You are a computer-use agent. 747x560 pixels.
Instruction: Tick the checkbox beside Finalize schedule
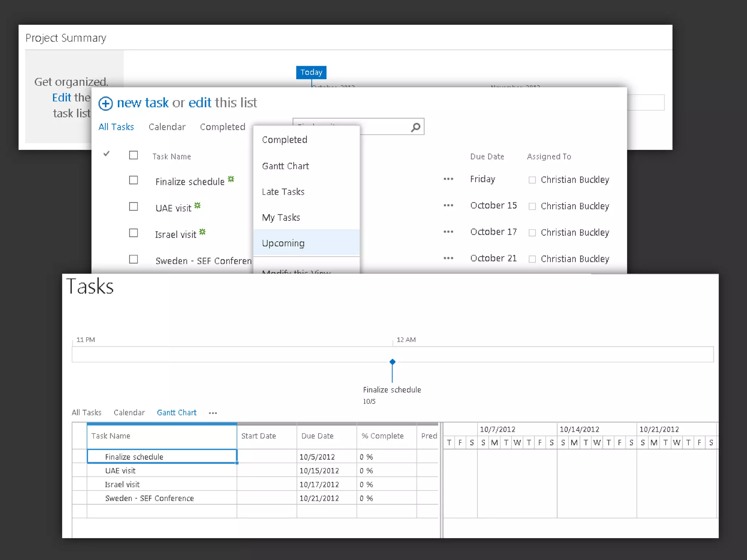(x=133, y=180)
